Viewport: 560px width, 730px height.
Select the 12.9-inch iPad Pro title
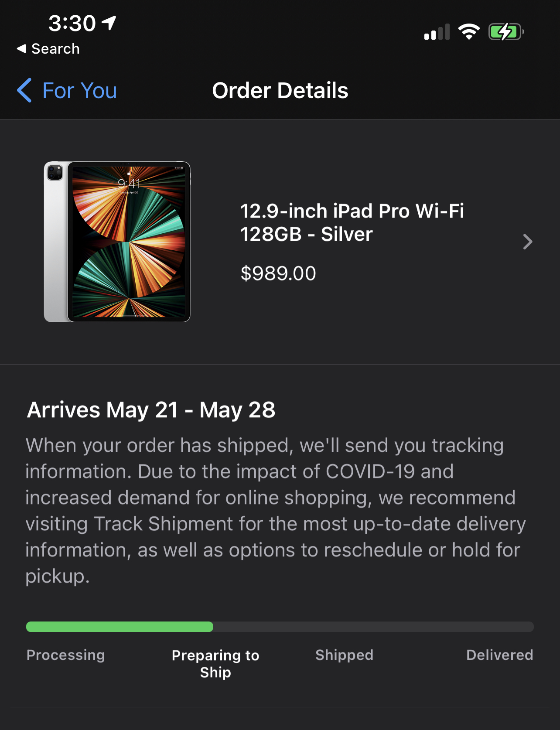point(352,222)
